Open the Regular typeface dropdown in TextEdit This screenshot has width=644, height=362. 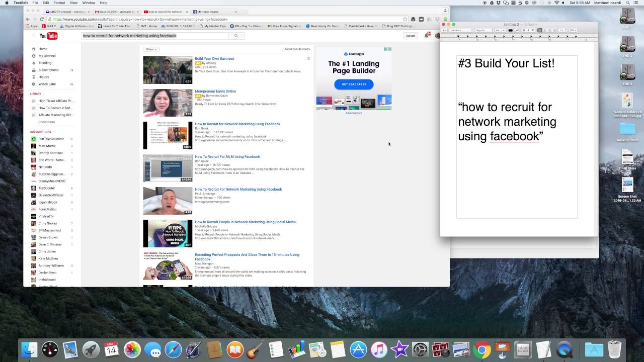pyautogui.click(x=485, y=30)
